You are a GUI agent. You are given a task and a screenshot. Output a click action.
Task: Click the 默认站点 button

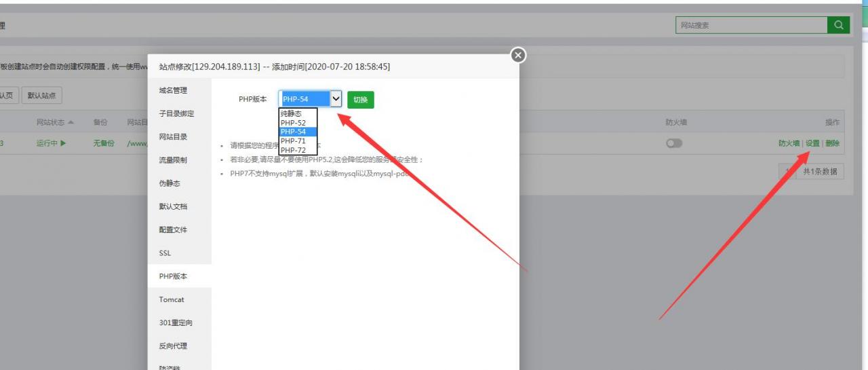click(42, 96)
